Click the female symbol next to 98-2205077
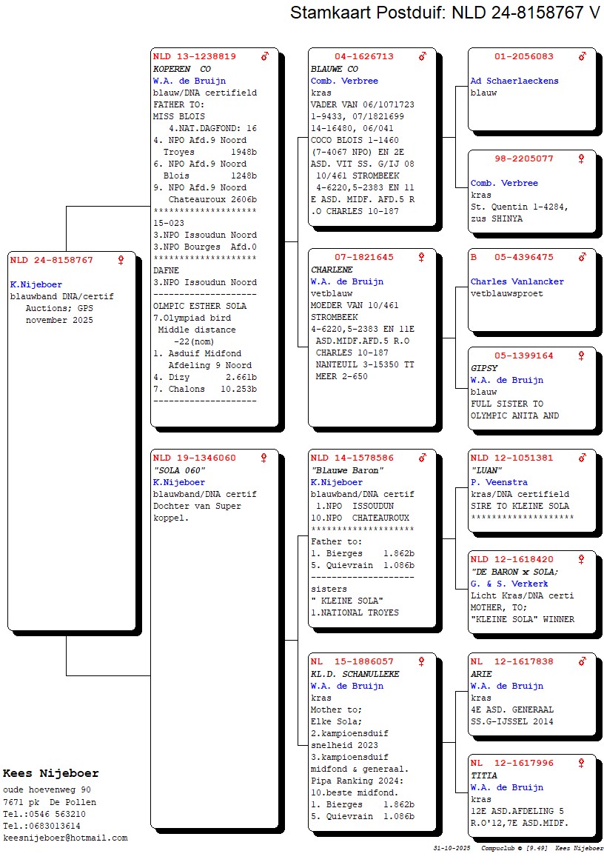 (583, 158)
